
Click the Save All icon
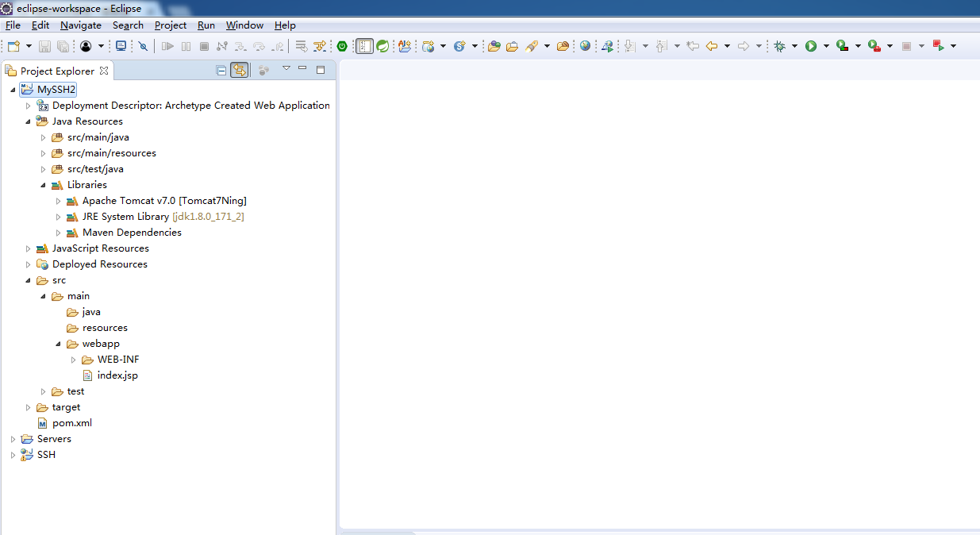tap(63, 46)
